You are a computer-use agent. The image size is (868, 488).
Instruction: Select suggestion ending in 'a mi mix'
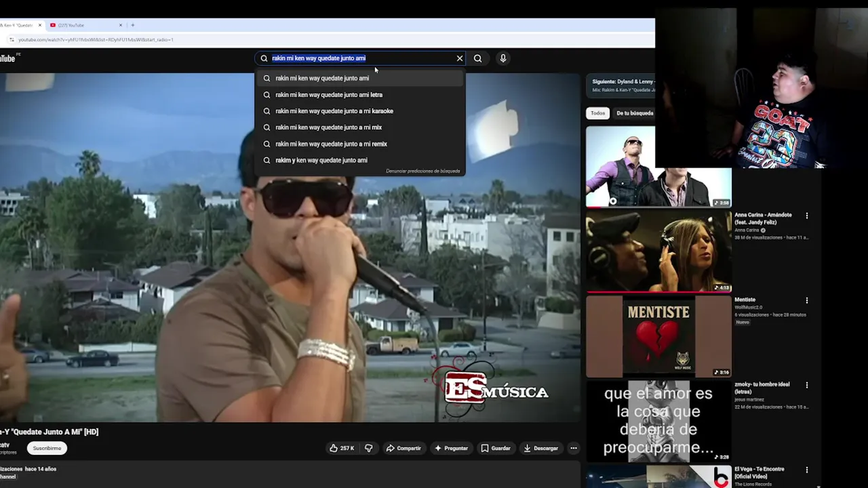[x=360, y=127]
